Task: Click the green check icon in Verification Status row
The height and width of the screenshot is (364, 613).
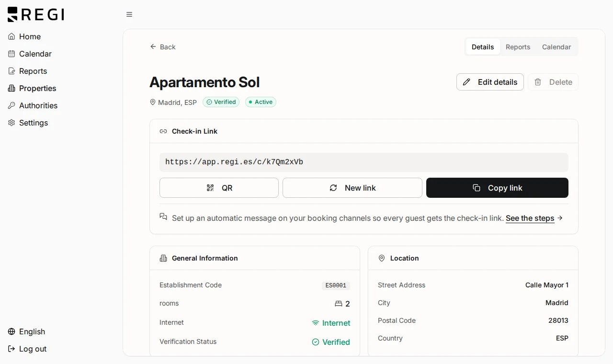Action: point(316,342)
